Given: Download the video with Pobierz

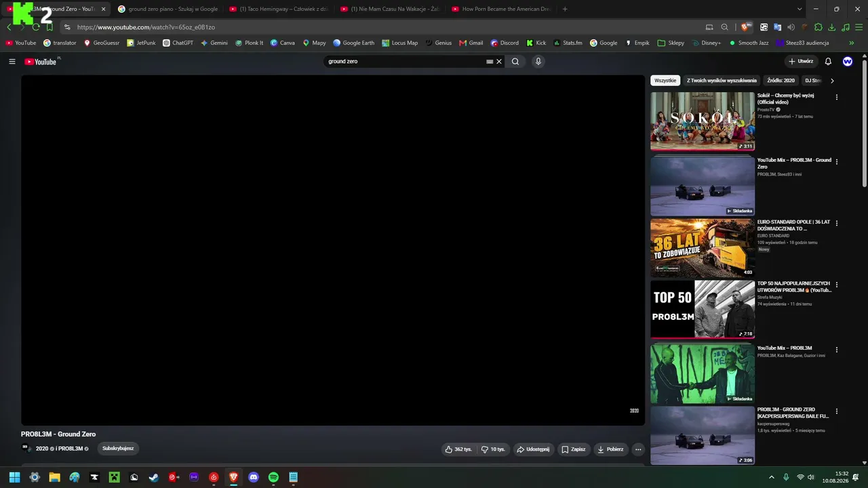Looking at the screenshot, I should point(611,449).
